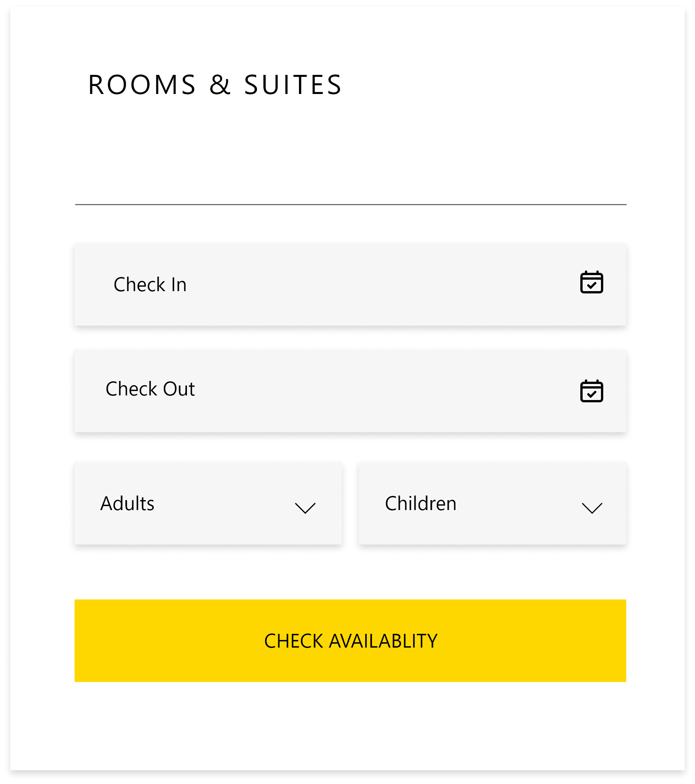This screenshot has height=784, width=695.
Task: Click the word "SUITES" in the title
Action: [293, 85]
